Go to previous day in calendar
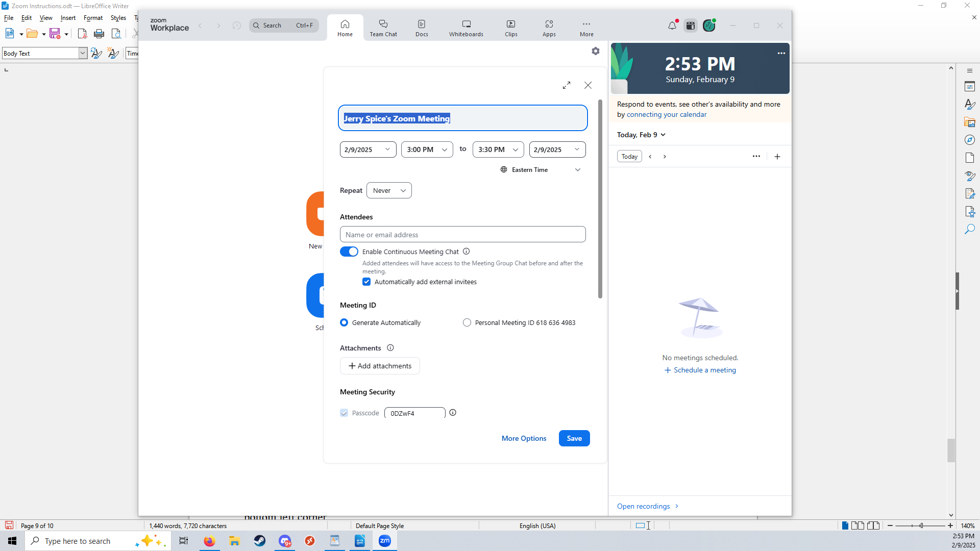The width and height of the screenshot is (980, 551). 650,157
